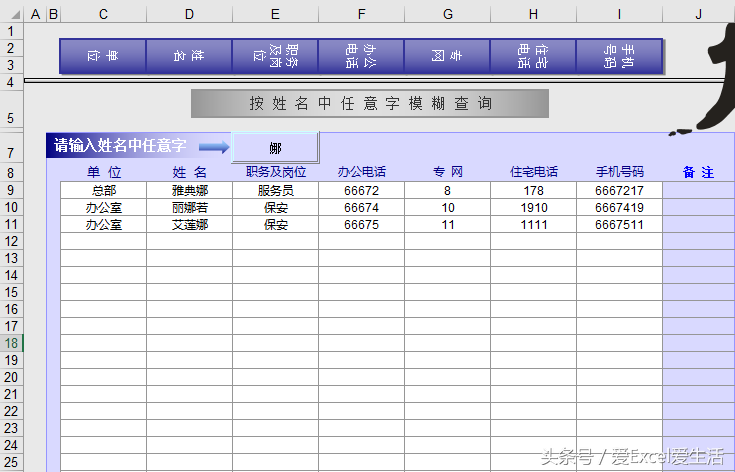Click the cell showing 艾莲娜
Image resolution: width=735 pixels, height=472 pixels.
click(189, 225)
